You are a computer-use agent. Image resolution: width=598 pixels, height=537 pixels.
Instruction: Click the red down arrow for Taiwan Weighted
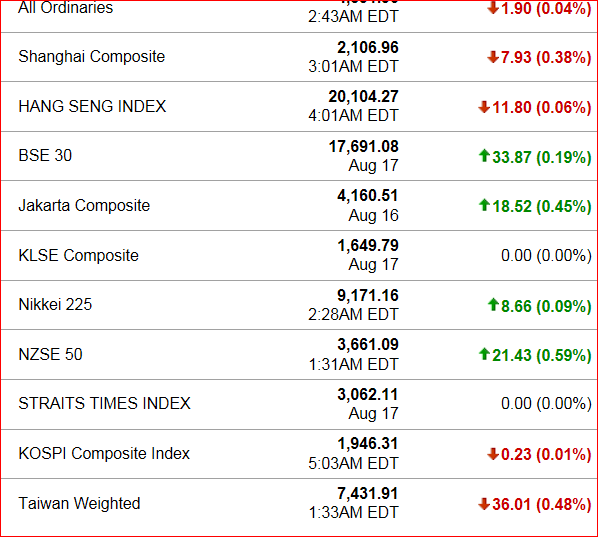pyautogui.click(x=484, y=503)
